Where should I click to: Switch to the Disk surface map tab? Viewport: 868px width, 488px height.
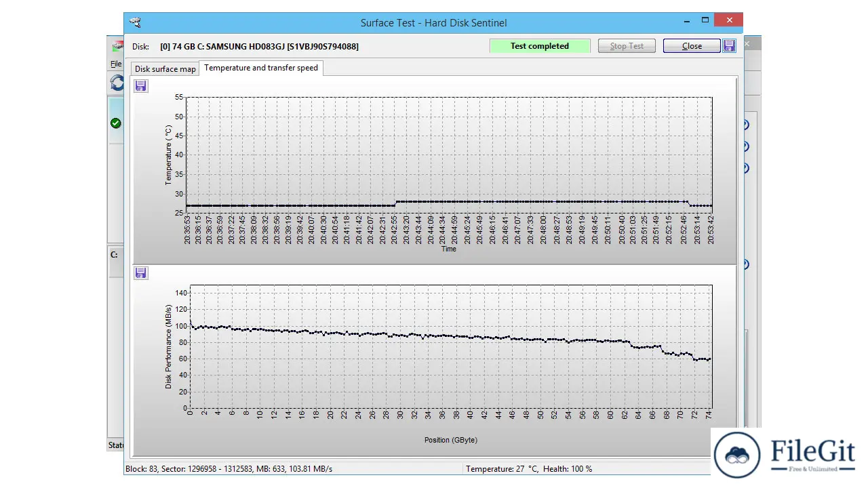[x=165, y=68]
